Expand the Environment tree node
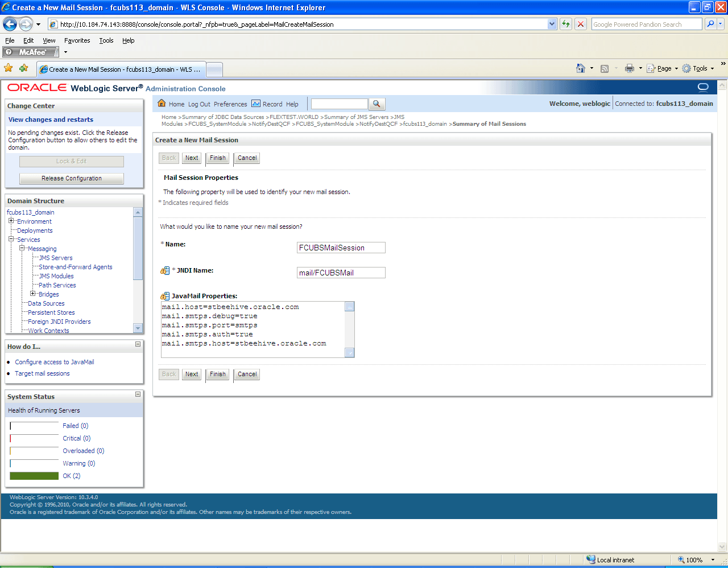The image size is (728, 568). 11,221
